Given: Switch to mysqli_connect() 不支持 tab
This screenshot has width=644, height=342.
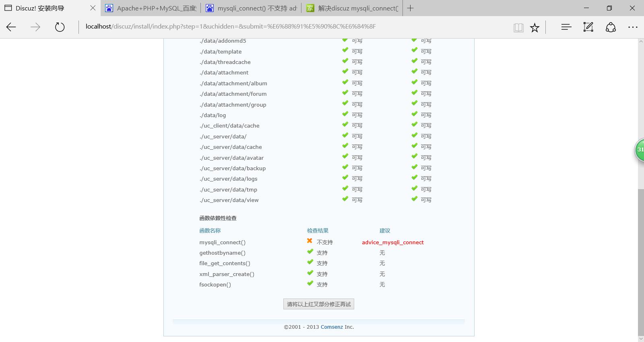Looking at the screenshot, I should pos(251,8).
